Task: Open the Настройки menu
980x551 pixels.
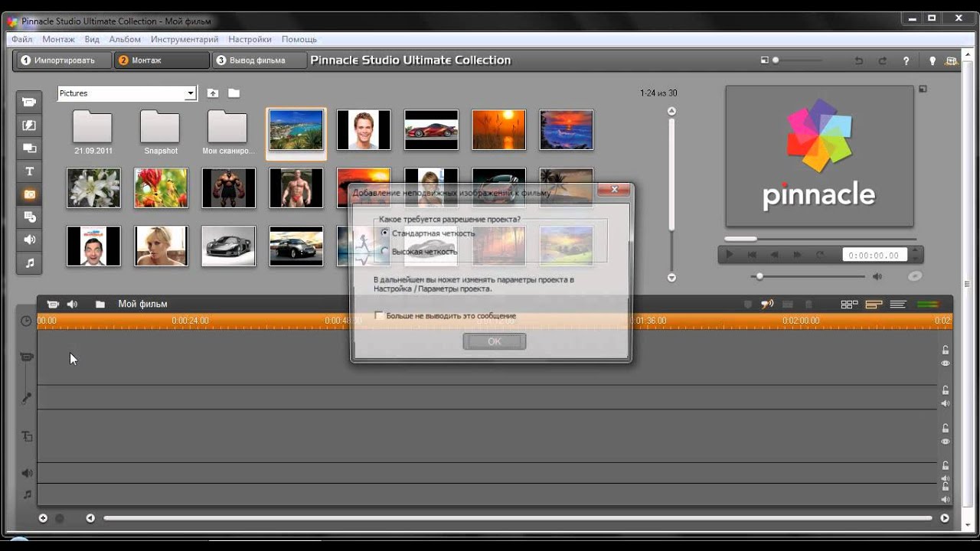Action: click(x=250, y=39)
